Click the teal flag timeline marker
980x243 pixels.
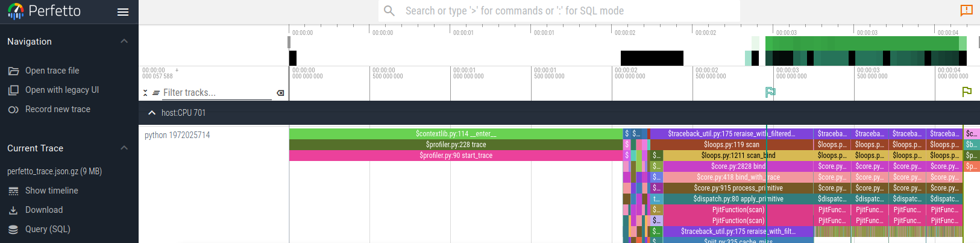click(770, 92)
